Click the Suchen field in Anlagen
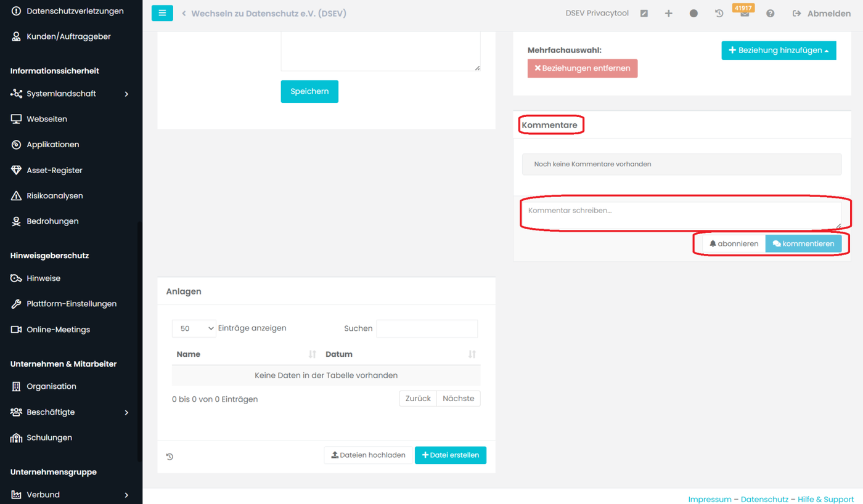The image size is (863, 504). [427, 328]
